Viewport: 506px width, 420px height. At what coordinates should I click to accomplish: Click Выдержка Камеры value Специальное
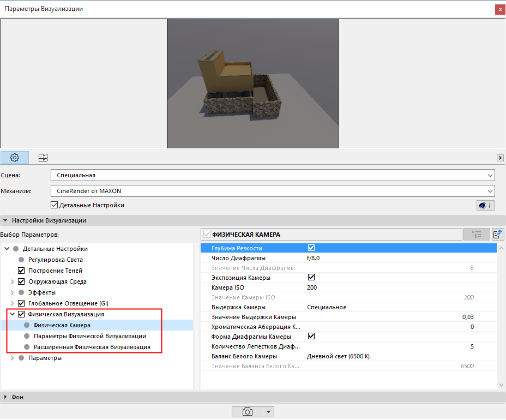click(x=327, y=307)
